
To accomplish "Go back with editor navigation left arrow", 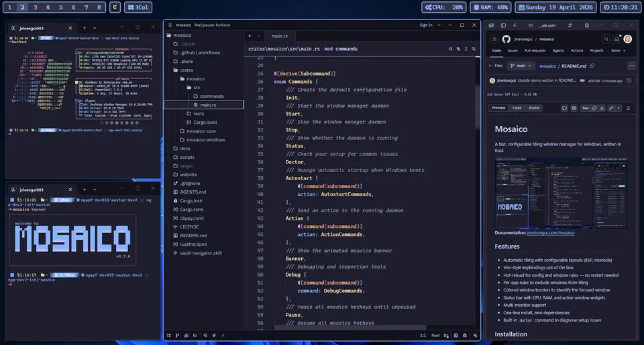I will [250, 36].
